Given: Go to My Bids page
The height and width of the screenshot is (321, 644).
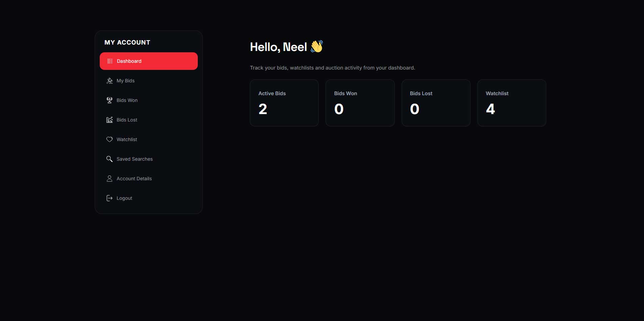Looking at the screenshot, I should coord(149,81).
